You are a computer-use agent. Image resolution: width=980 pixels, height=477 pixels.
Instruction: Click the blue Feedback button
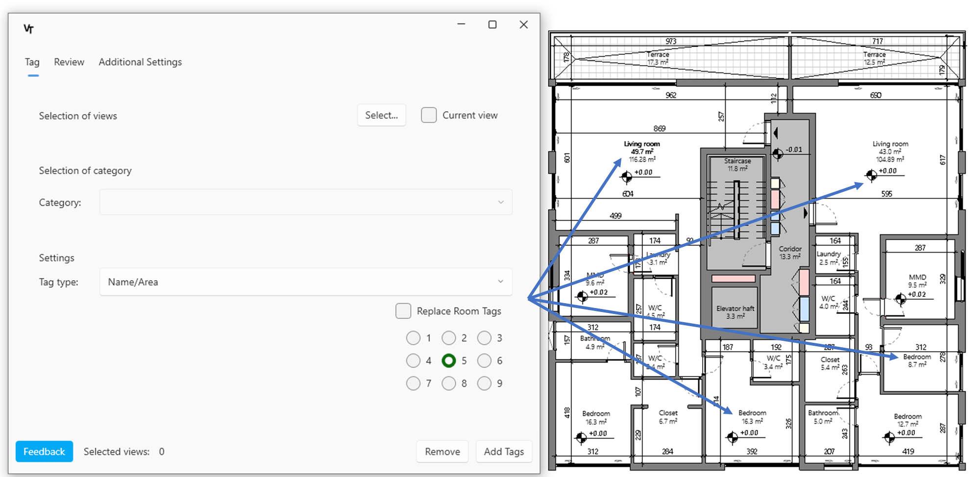pyautogui.click(x=44, y=452)
